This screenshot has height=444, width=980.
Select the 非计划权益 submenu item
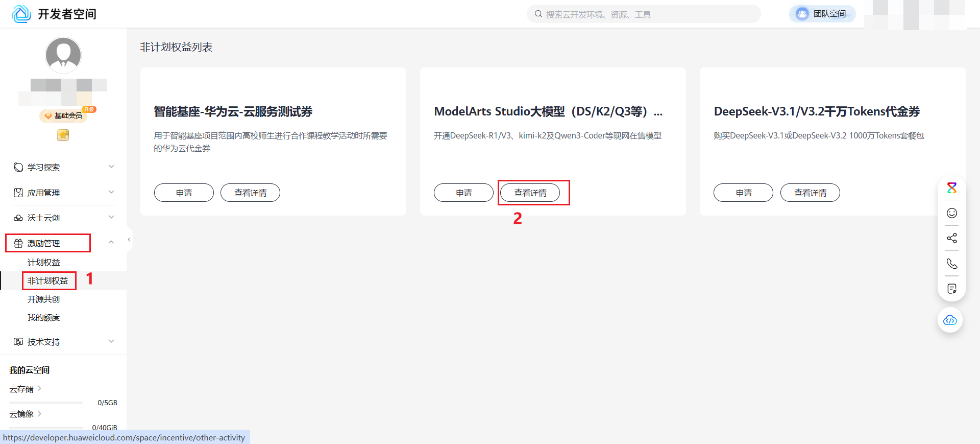(x=48, y=281)
